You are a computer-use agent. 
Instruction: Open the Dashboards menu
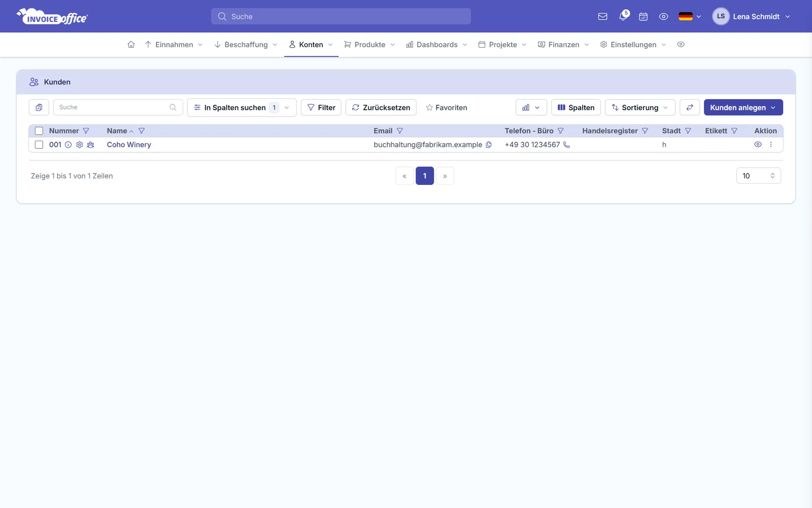pyautogui.click(x=436, y=45)
